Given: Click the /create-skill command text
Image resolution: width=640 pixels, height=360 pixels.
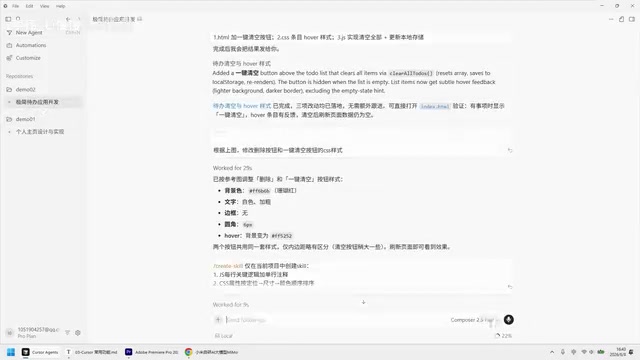Looking at the screenshot, I should (228, 266).
